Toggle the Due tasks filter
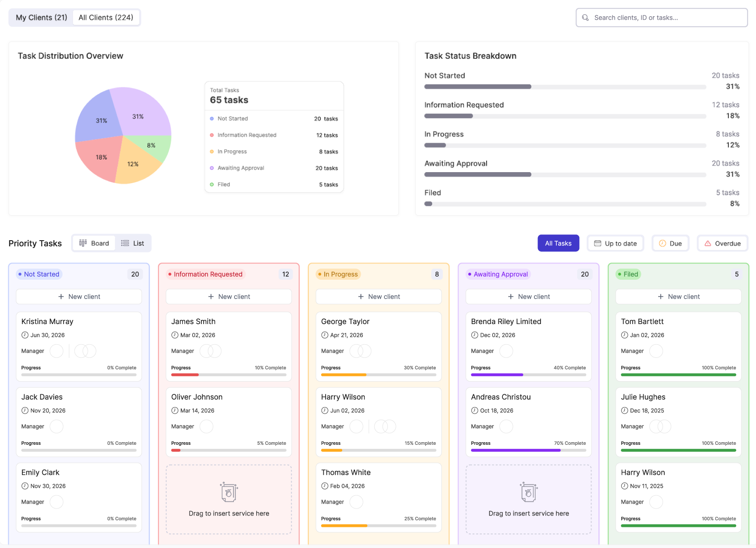This screenshot has width=756, height=548. click(x=670, y=243)
